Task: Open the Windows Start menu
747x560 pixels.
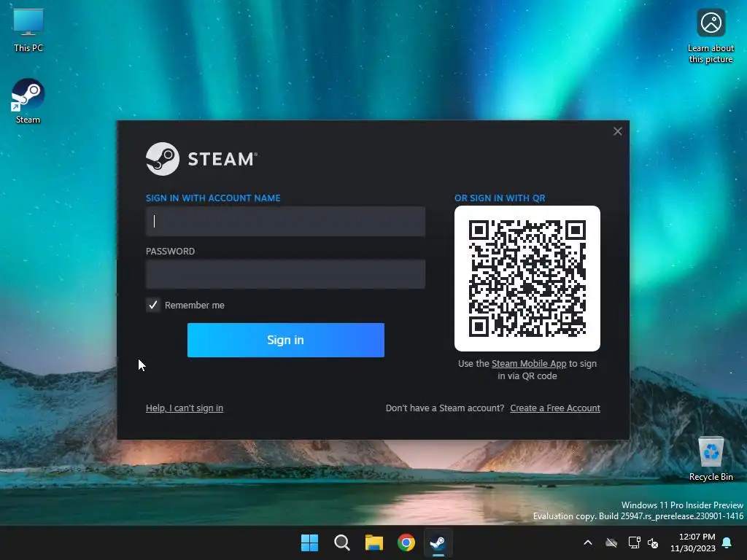Action: point(309,542)
